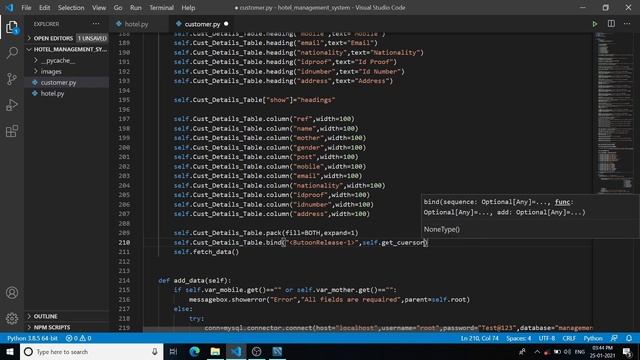Place cursor on self.fetch_data() line 211

pos(206,252)
